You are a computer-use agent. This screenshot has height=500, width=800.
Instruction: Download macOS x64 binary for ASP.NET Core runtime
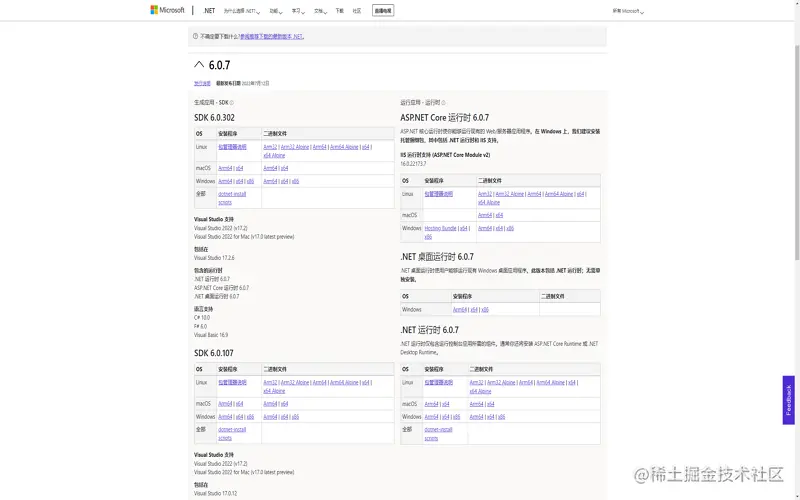tap(499, 215)
